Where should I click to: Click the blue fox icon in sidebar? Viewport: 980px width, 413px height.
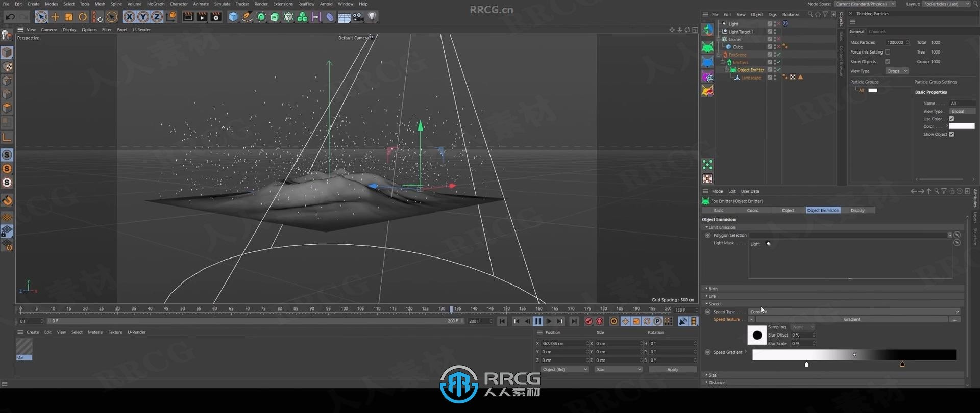[x=707, y=62]
